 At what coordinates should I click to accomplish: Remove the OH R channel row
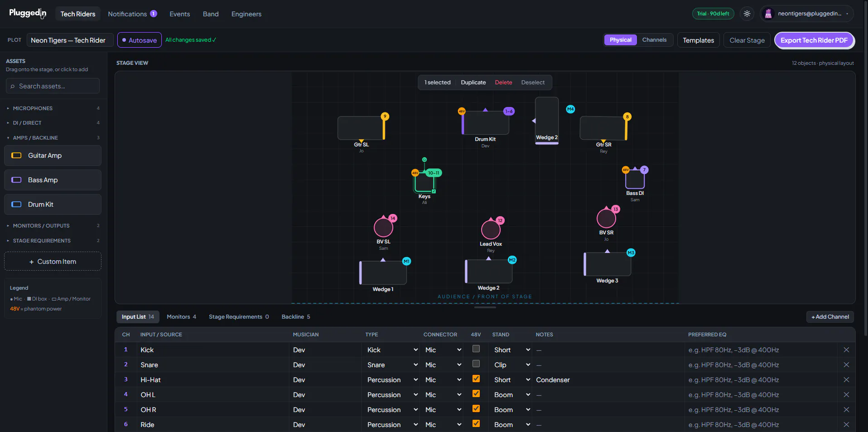pos(846,410)
